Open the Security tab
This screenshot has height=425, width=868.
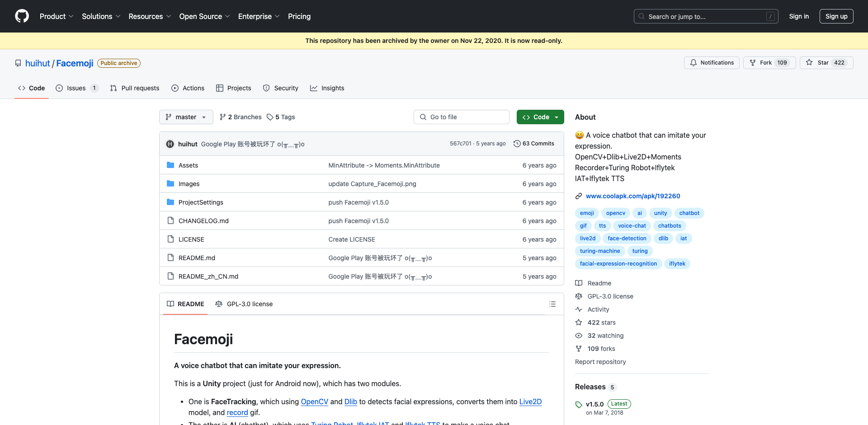(x=281, y=88)
